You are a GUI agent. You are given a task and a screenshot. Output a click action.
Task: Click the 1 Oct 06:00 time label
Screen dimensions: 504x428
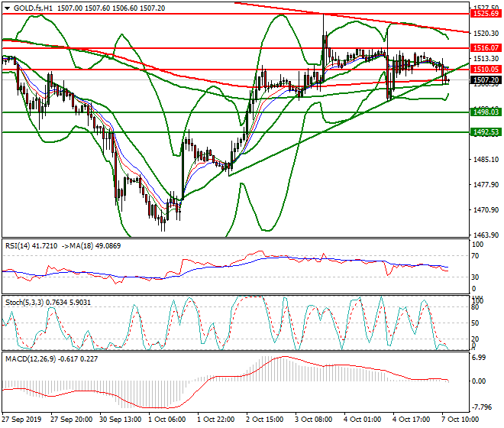(166, 420)
